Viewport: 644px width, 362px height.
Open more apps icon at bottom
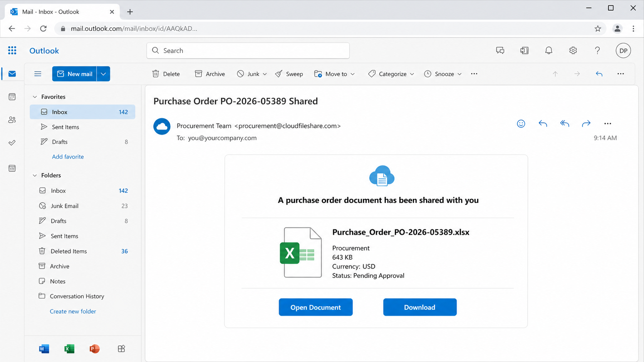tap(121, 349)
